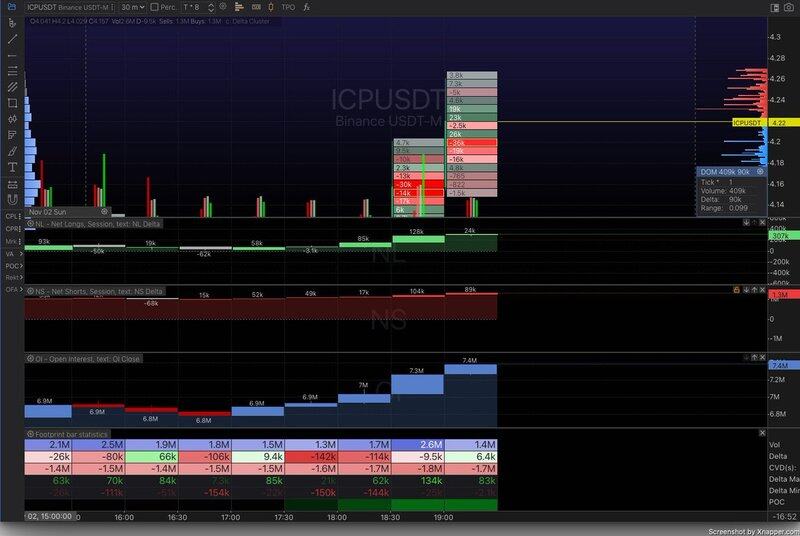Screen dimensions: 800x536
Task: Select the brush drawing tool
Action: pos(11,150)
